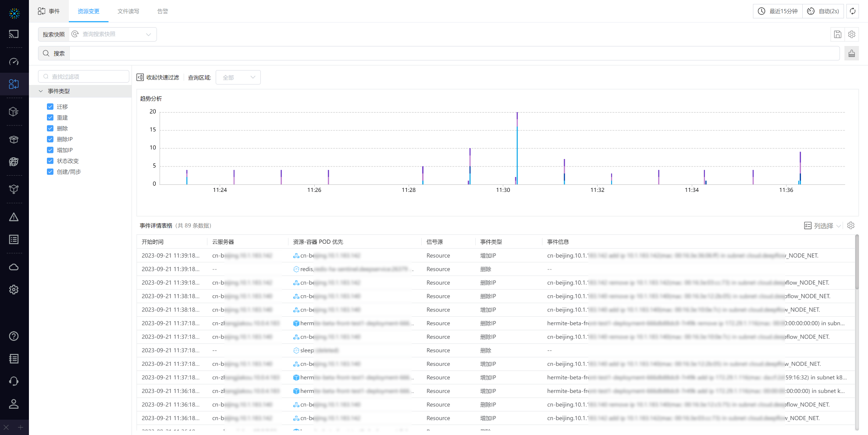Image resolution: width=868 pixels, height=435 pixels.
Task: Click the refresh icon in top right
Action: pos(852,11)
